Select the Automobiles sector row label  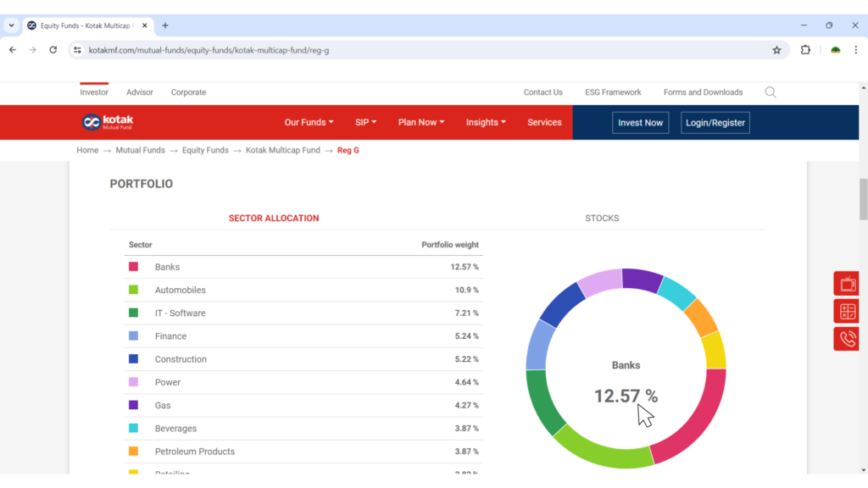pos(180,290)
